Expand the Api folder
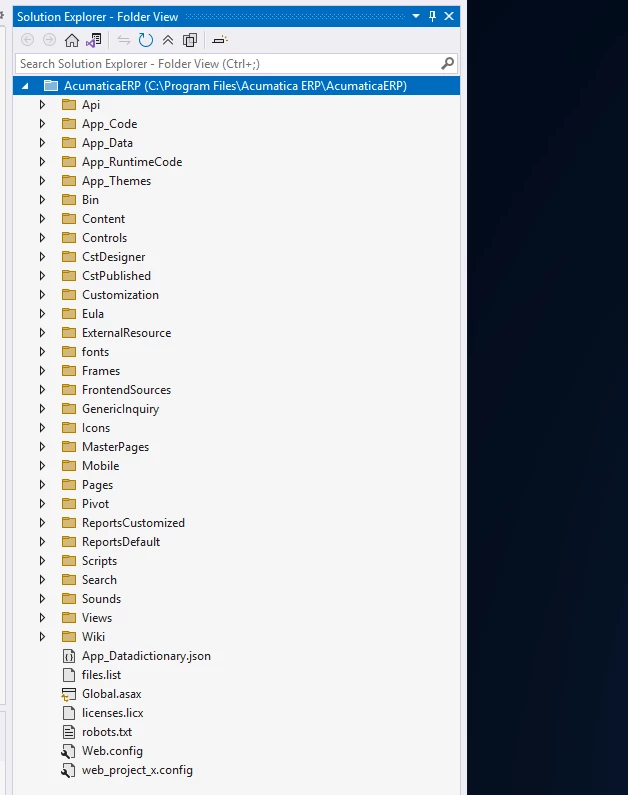This screenshot has height=795, width=628. (x=43, y=105)
